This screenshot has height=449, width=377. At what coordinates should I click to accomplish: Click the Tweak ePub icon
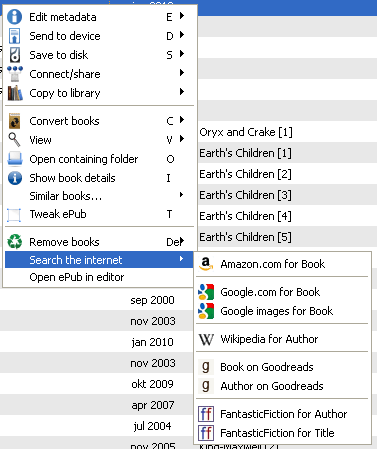click(14, 215)
